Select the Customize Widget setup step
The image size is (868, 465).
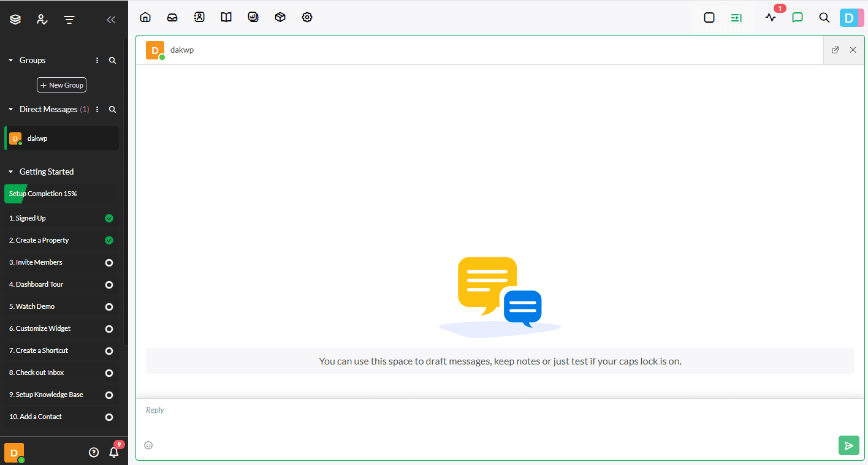coord(40,328)
